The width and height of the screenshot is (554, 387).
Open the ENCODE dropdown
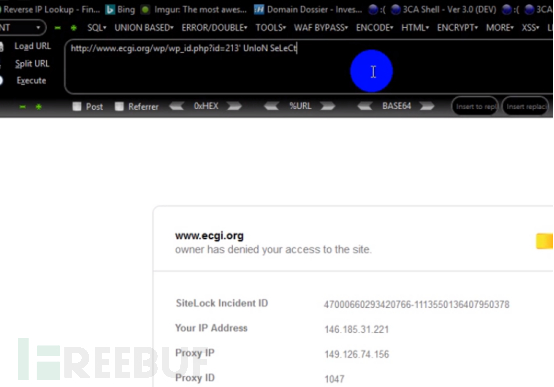coord(375,28)
